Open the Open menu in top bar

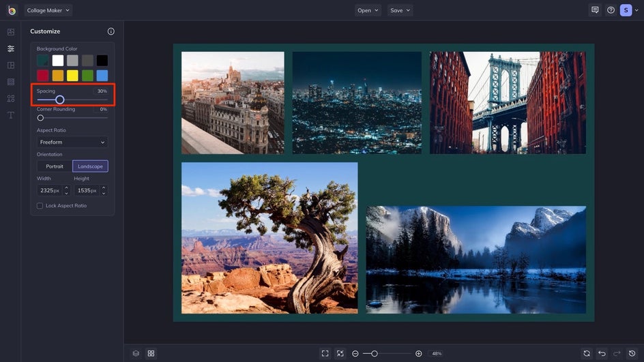coord(368,10)
